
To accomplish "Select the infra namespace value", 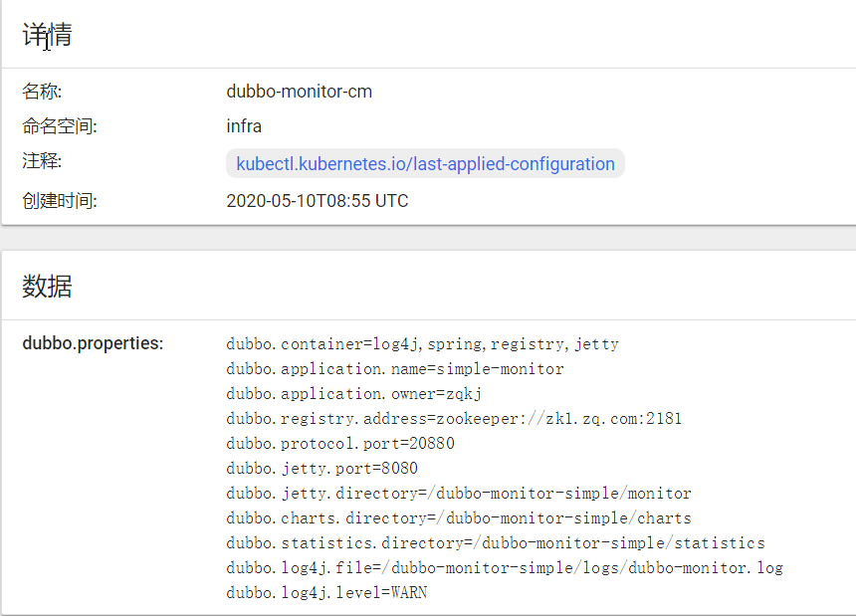I will [244, 126].
